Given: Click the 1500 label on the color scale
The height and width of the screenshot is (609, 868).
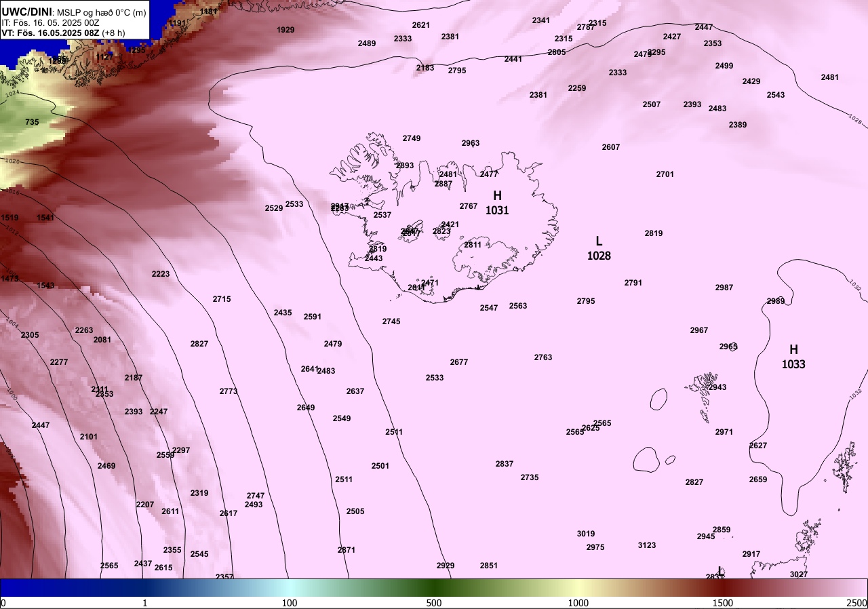Looking at the screenshot, I should click(x=722, y=603).
